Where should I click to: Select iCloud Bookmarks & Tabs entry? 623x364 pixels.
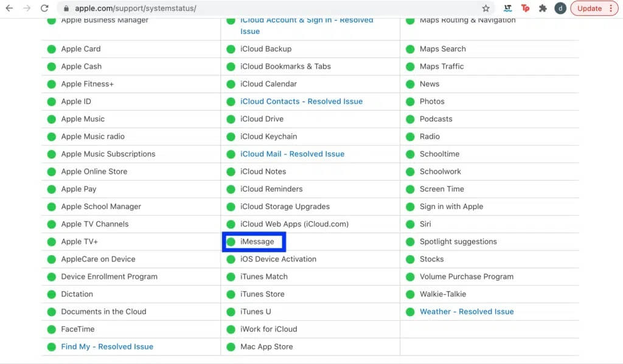285,66
